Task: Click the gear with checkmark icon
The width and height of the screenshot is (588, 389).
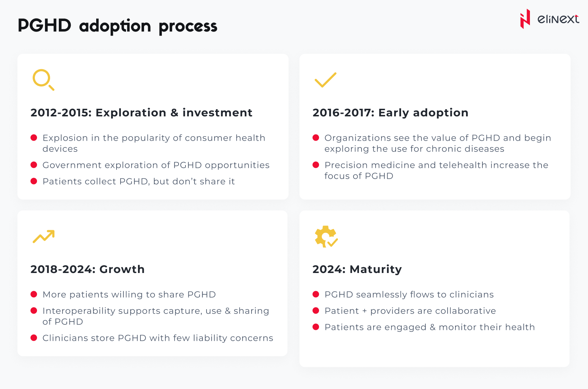Action: click(326, 236)
